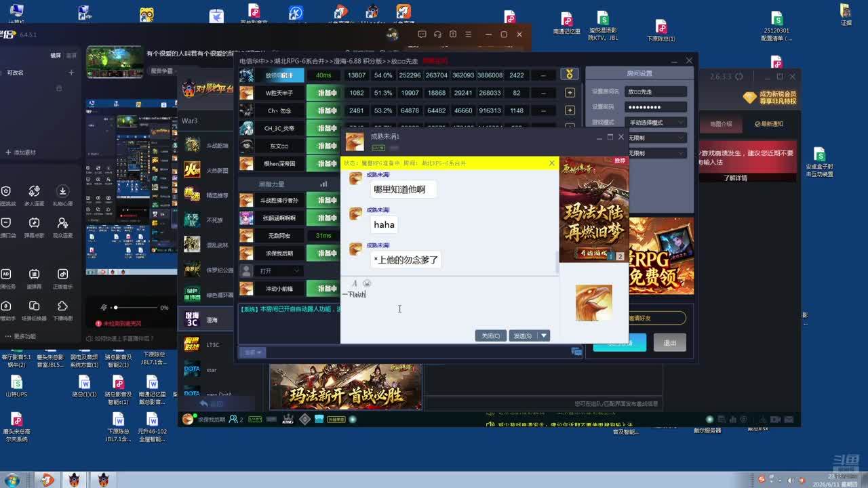Click ad page indicator 2

click(620, 257)
